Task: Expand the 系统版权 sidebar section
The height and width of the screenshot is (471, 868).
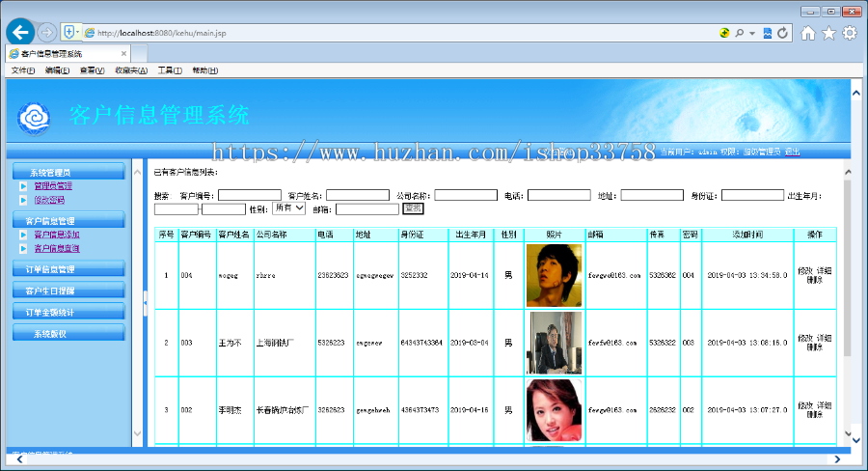Action: (68, 333)
